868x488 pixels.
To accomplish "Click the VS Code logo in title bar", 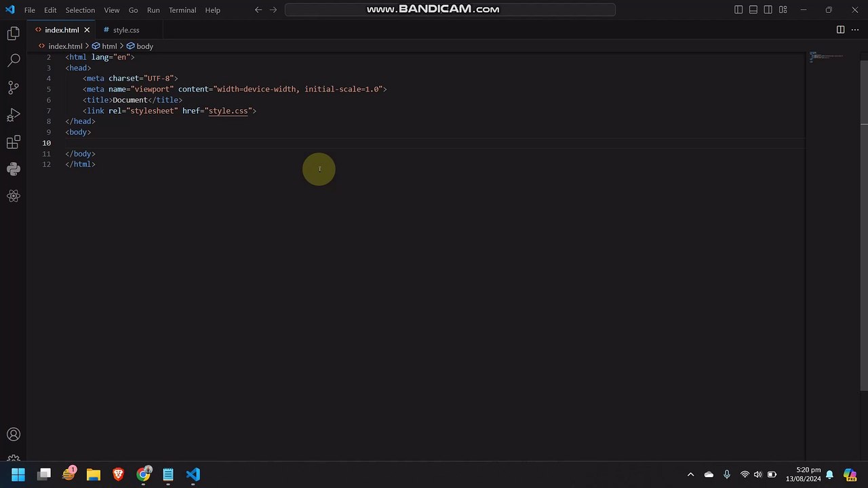I will (9, 10).
